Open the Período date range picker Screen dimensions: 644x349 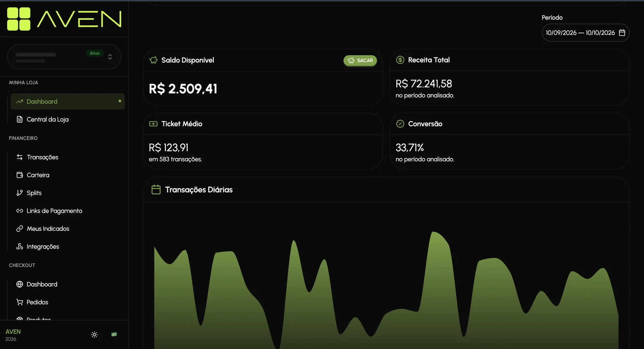click(x=586, y=33)
